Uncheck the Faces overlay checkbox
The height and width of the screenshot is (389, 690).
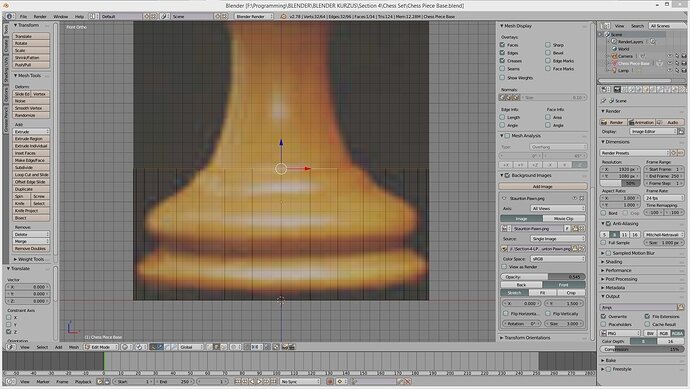(x=502, y=45)
